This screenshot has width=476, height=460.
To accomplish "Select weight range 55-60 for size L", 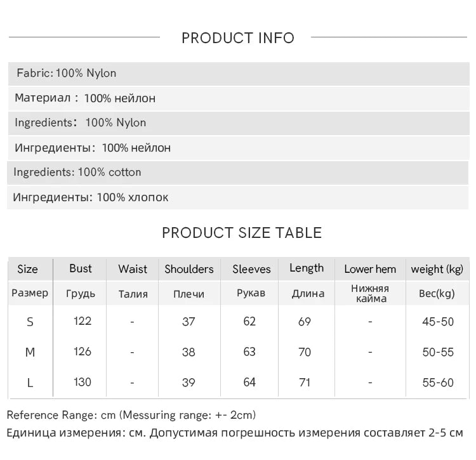I will pyautogui.click(x=438, y=383).
